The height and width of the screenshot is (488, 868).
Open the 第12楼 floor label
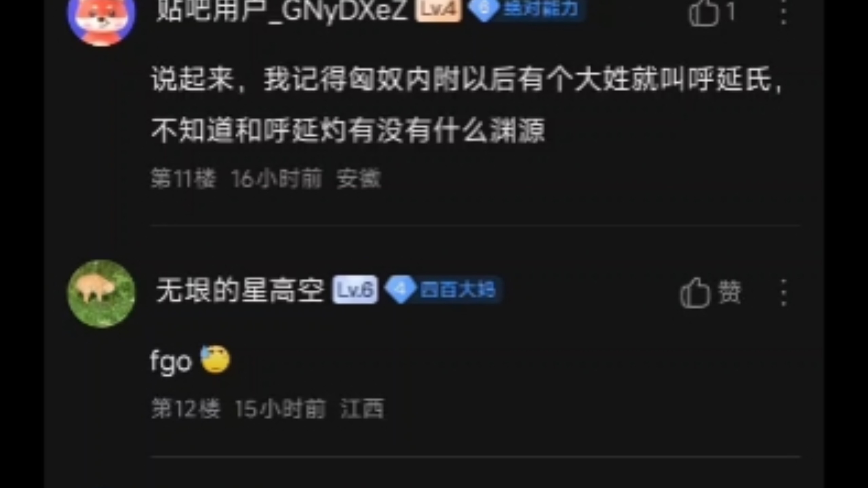pos(185,408)
